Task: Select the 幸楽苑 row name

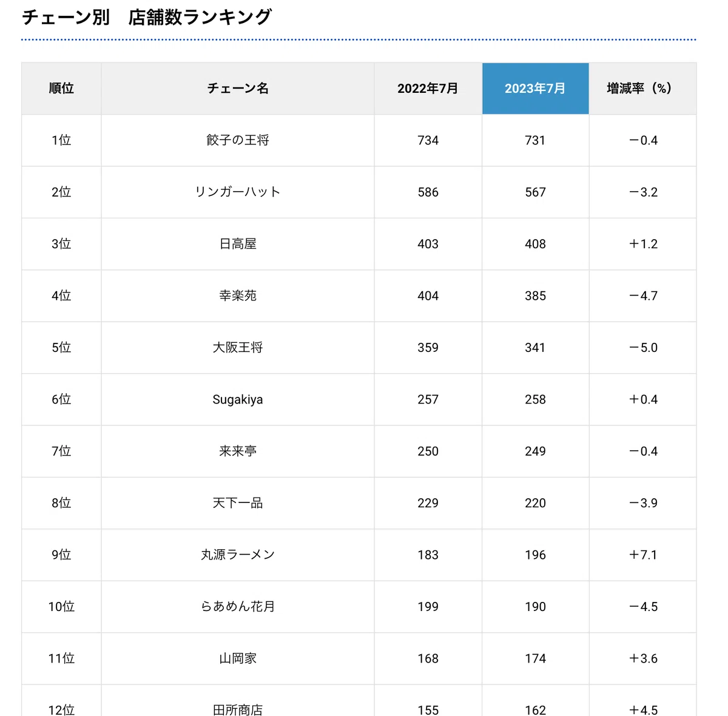Action: pos(238,296)
